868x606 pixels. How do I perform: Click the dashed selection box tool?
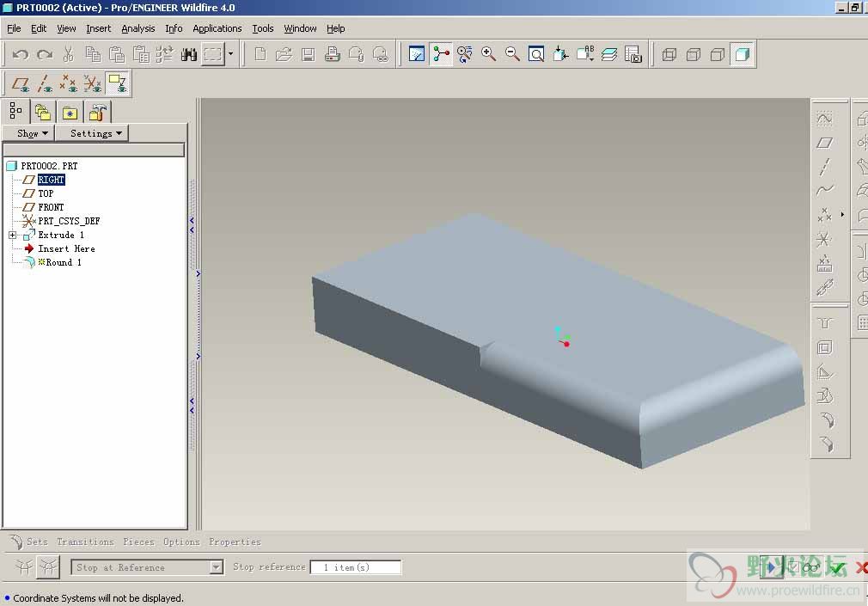[x=212, y=54]
